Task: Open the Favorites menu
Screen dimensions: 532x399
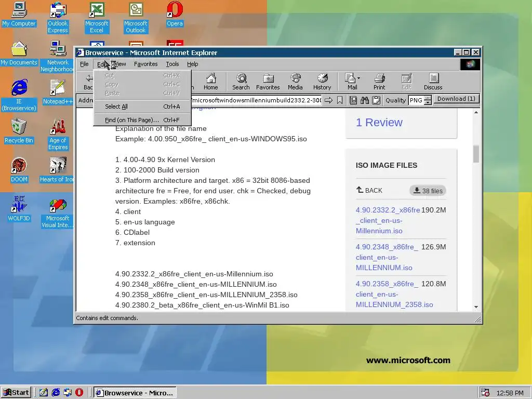Action: pos(146,64)
